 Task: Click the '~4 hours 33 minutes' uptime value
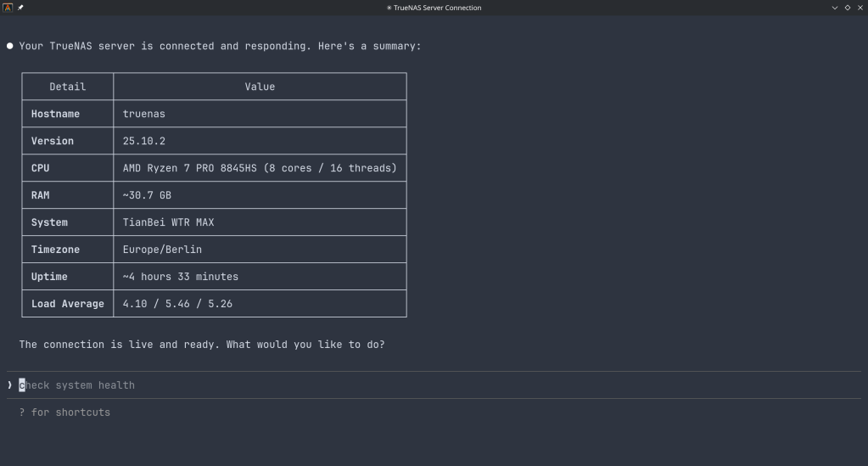click(x=181, y=277)
